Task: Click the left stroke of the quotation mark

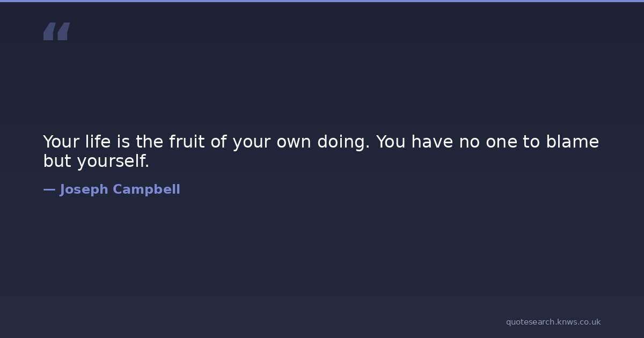Action: 49,32
